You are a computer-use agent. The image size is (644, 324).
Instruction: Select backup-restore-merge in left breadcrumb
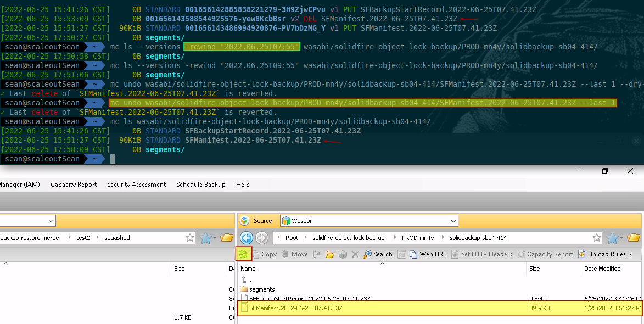point(30,238)
